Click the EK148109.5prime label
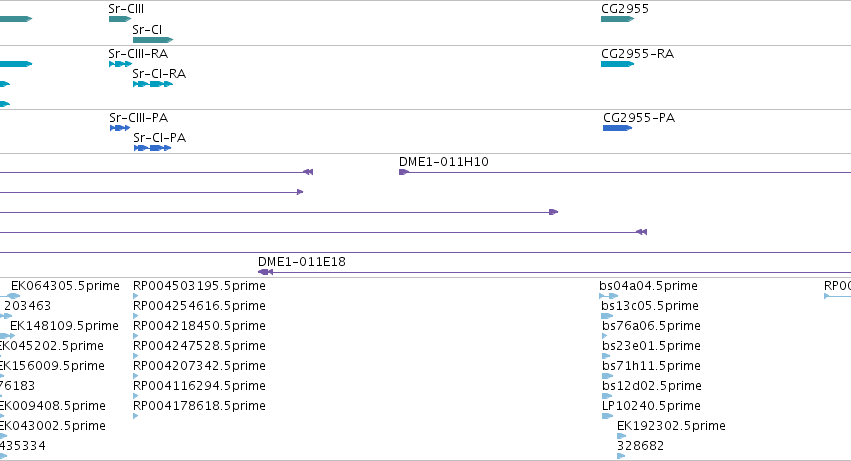 [64, 326]
